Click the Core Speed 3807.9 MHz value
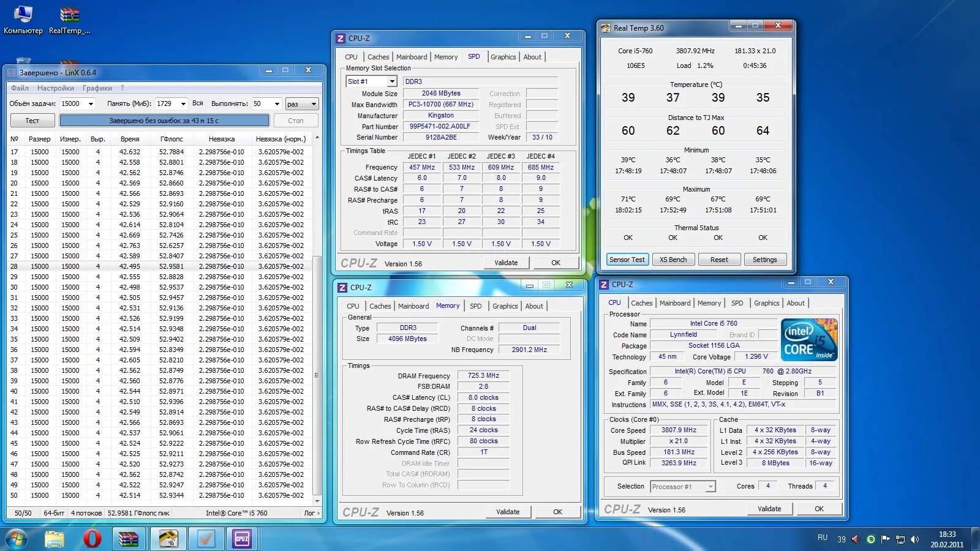This screenshot has width=980, height=551. [x=679, y=430]
